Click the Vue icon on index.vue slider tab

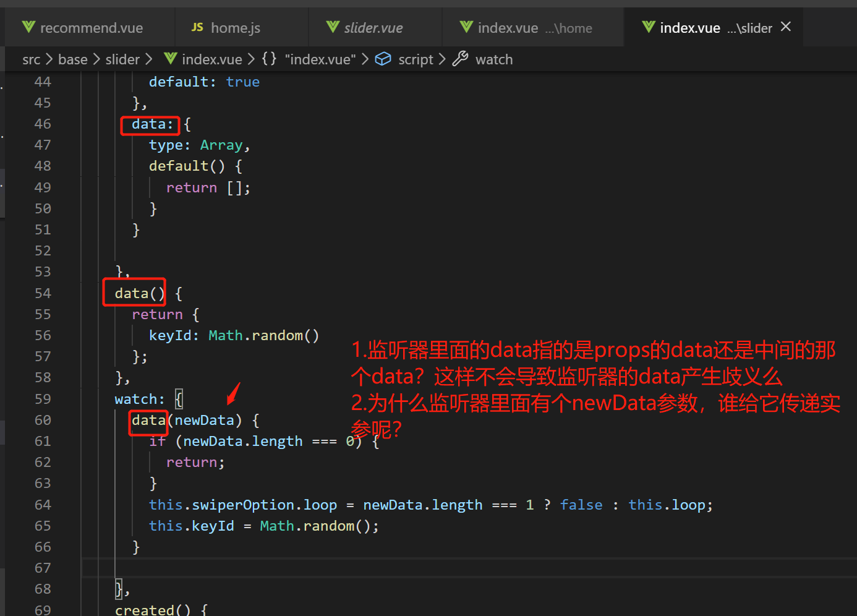pos(649,27)
